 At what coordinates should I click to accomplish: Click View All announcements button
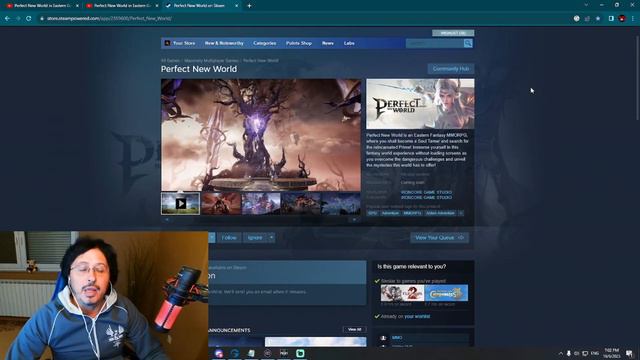coord(354,329)
